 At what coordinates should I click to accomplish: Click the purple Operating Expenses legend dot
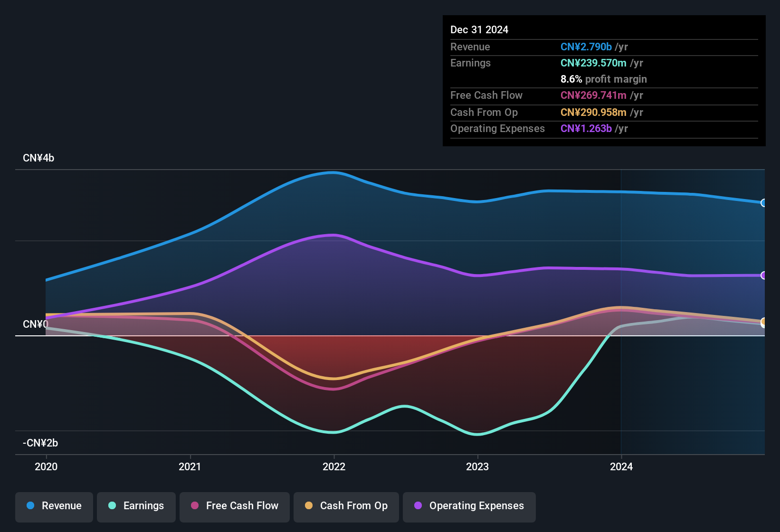click(418, 506)
